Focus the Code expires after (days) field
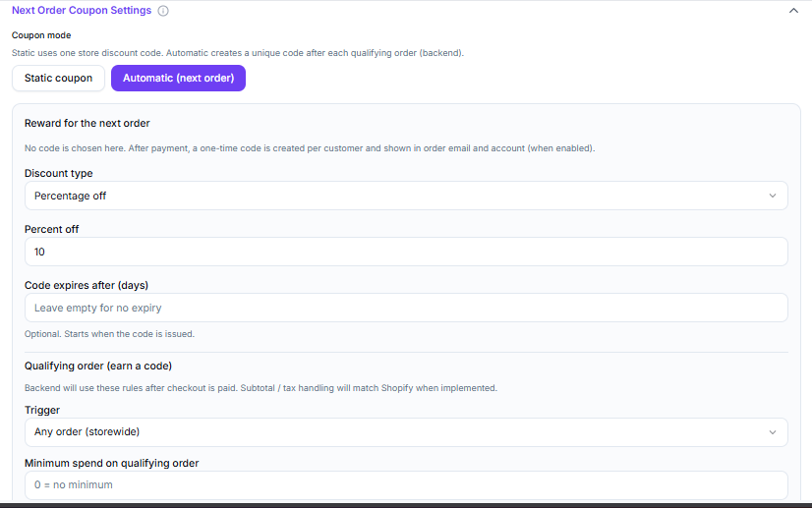The width and height of the screenshot is (812, 508). click(x=407, y=308)
